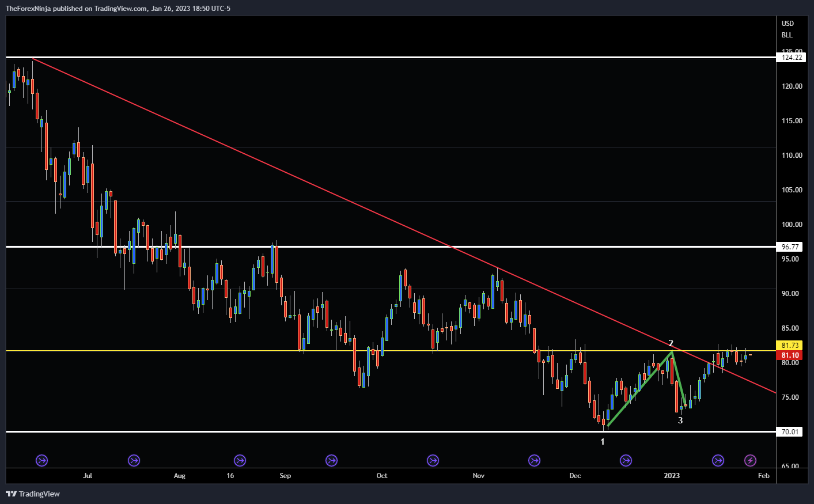Viewport: 814px width, 504px height.
Task: Click the 2023 label on the time axis
Action: click(672, 476)
